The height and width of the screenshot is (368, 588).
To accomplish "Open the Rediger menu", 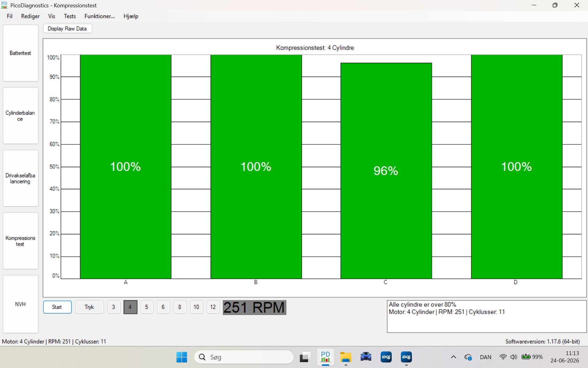I will (x=30, y=16).
